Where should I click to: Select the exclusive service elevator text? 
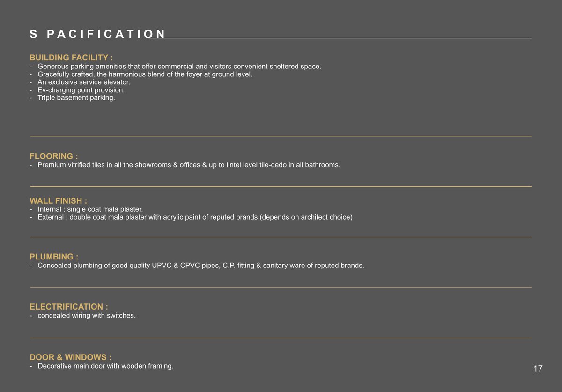84,82
